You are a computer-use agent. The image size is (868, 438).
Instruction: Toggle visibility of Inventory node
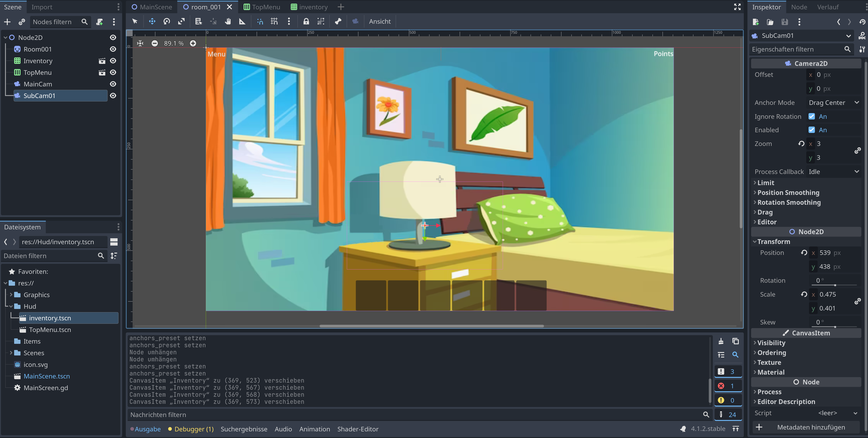click(113, 61)
